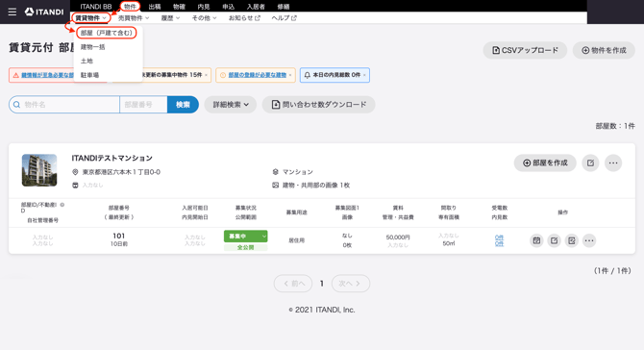Switch to the 申込 tab in top bar

pyautogui.click(x=228, y=7)
